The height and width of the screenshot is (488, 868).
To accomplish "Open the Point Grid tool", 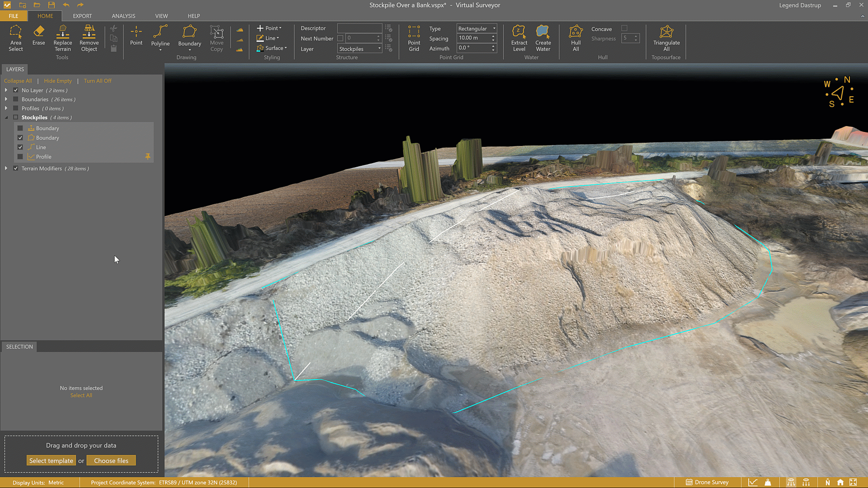I will click(414, 38).
